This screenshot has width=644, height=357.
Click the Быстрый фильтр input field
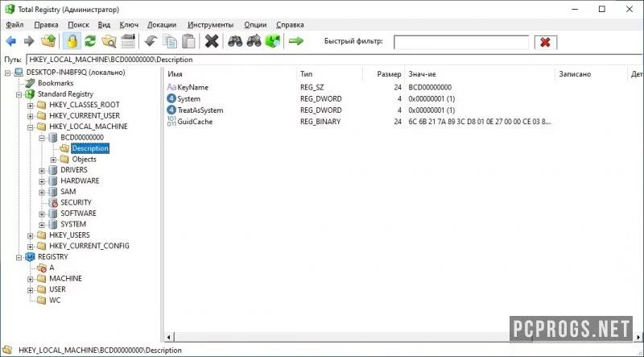coord(461,43)
